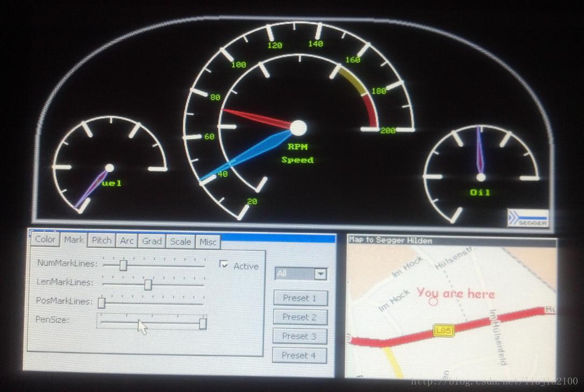Click the LenMarkLines slider handle

[148, 285]
